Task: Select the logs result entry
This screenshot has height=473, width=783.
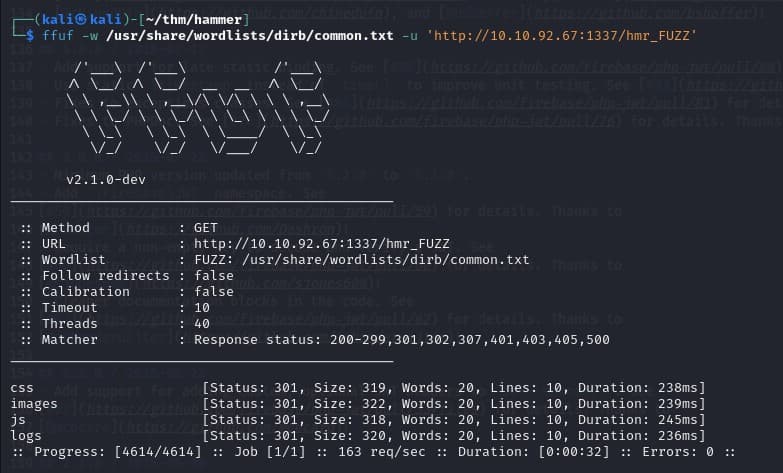Action: point(25,434)
